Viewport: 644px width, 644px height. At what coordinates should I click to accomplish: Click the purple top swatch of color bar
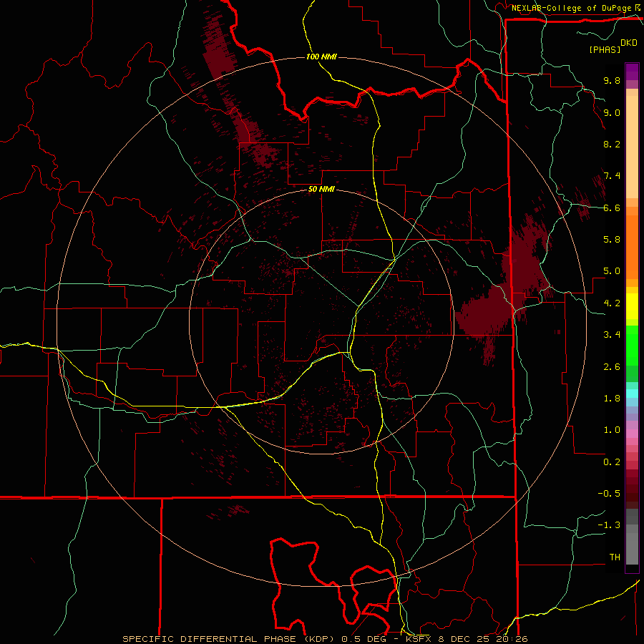(632, 72)
